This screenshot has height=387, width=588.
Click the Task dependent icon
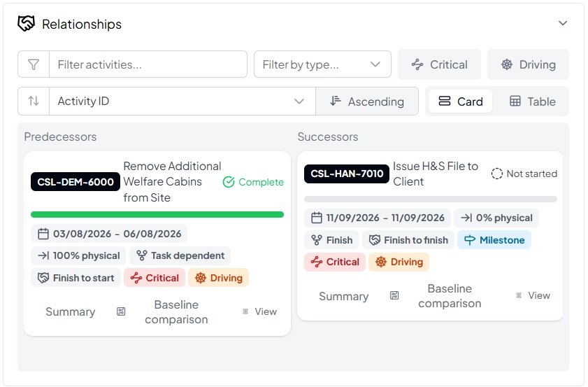pos(142,255)
